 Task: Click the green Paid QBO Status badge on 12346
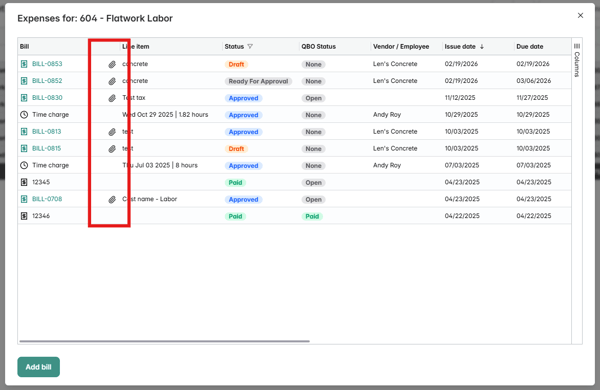point(312,216)
